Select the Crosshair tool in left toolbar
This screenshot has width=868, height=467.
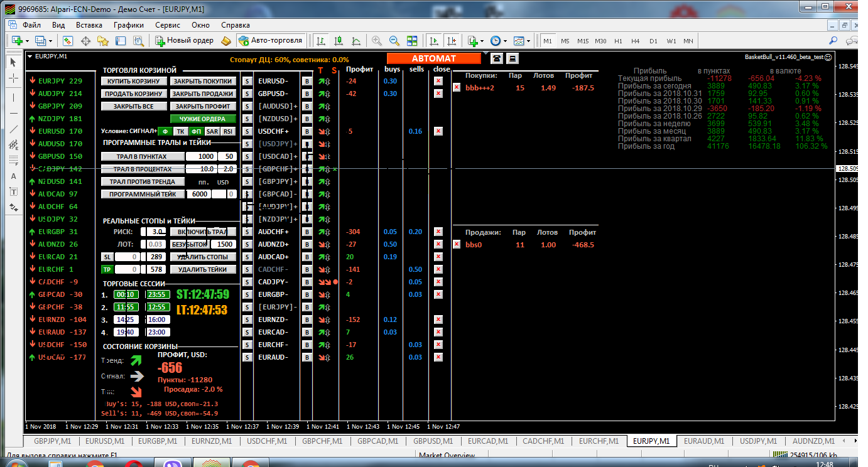pos(14,78)
